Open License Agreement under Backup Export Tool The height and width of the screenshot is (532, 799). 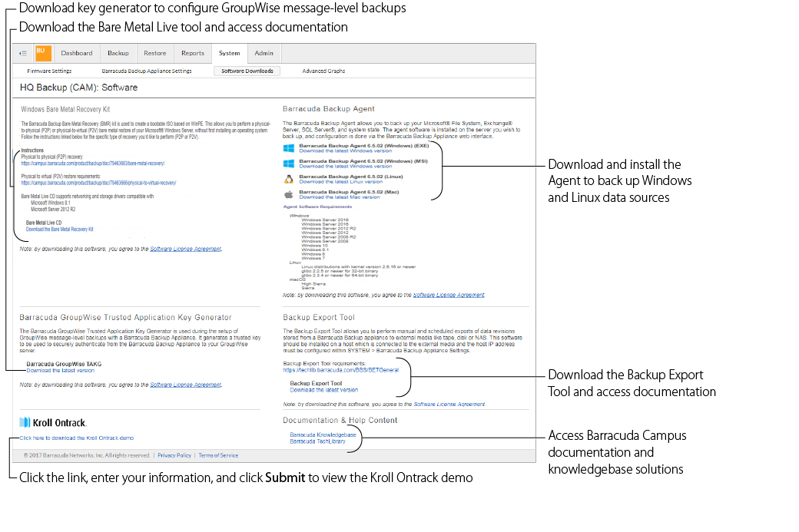pos(449,405)
